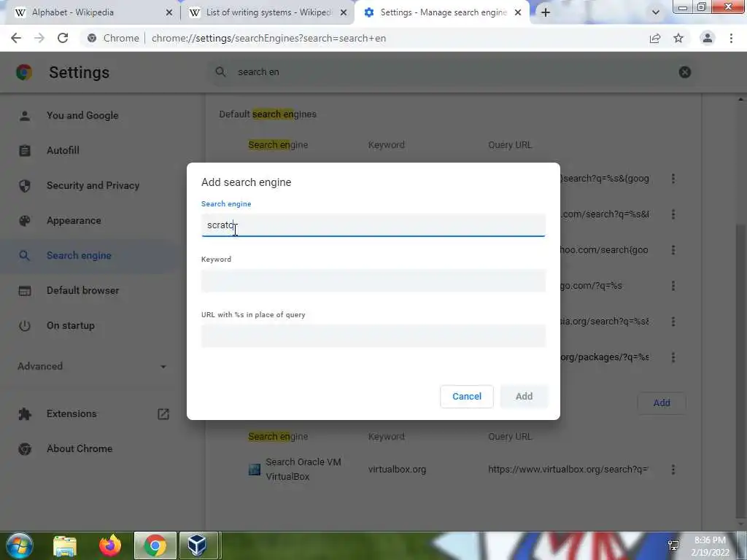The width and height of the screenshot is (747, 560).
Task: Open You and Google settings
Action: [82, 115]
